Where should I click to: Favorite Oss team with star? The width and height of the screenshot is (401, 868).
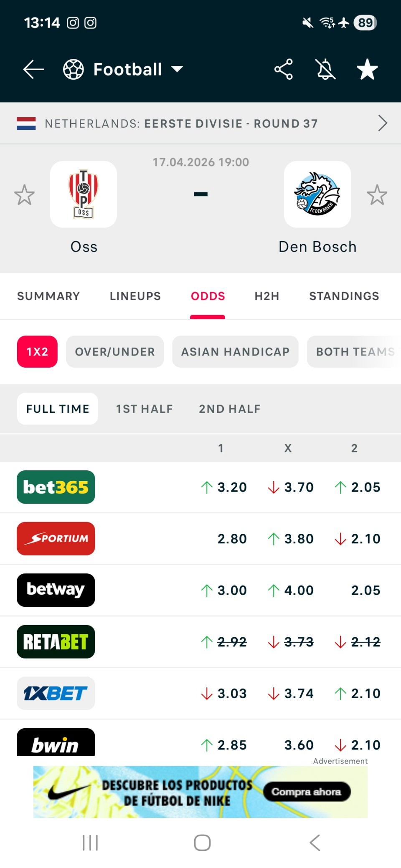pos(24,195)
